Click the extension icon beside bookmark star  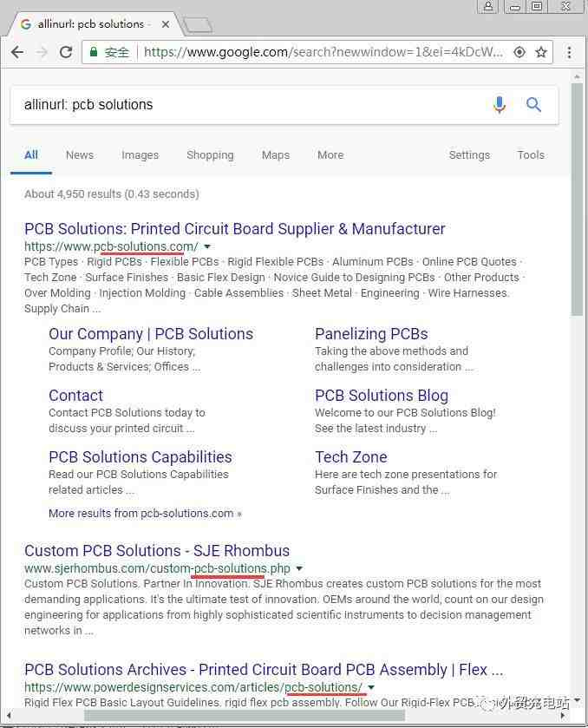519,52
